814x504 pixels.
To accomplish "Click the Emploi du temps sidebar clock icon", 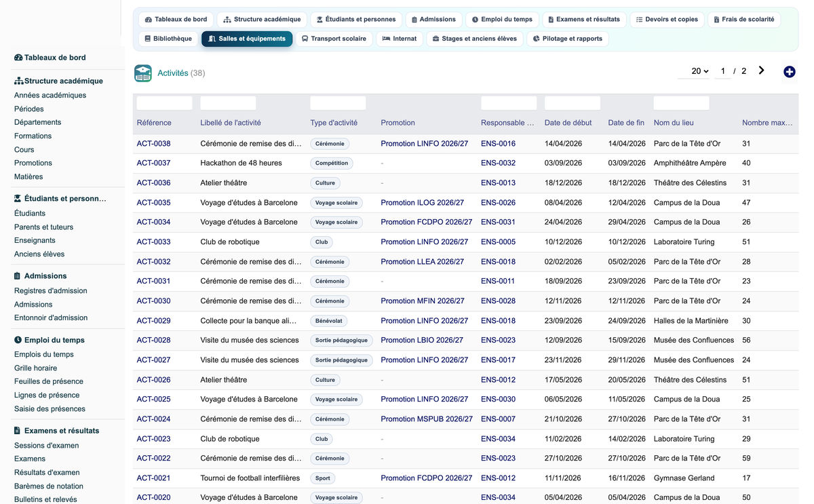I will pos(18,340).
